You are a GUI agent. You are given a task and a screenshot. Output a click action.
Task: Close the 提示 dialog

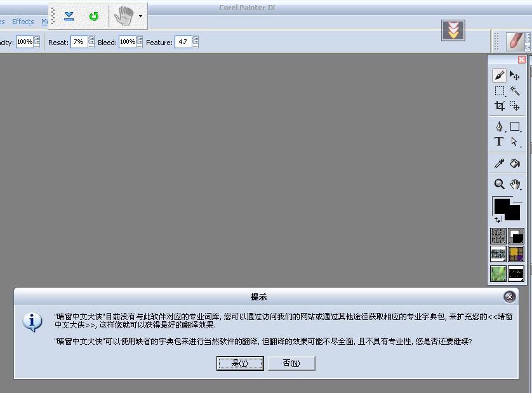pos(509,296)
